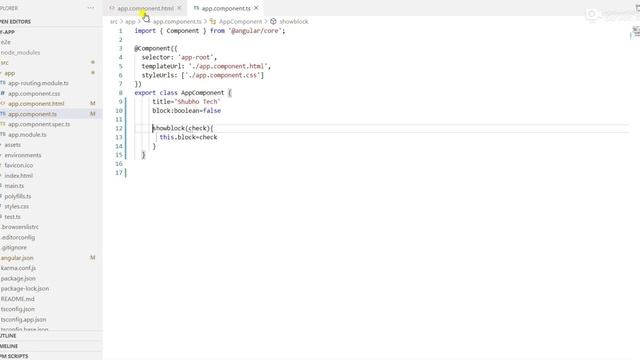This screenshot has width=640, height=360.
Task: Open angular.json file
Action: 17,258
